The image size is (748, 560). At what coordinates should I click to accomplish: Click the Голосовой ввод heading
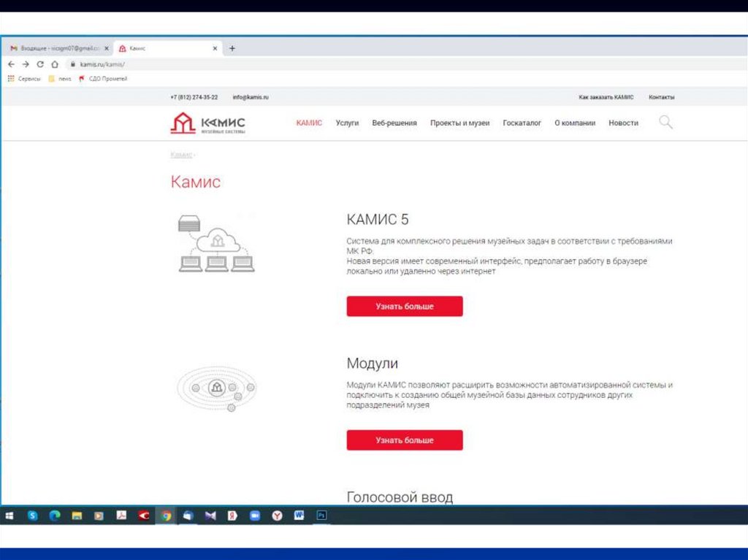(x=400, y=497)
